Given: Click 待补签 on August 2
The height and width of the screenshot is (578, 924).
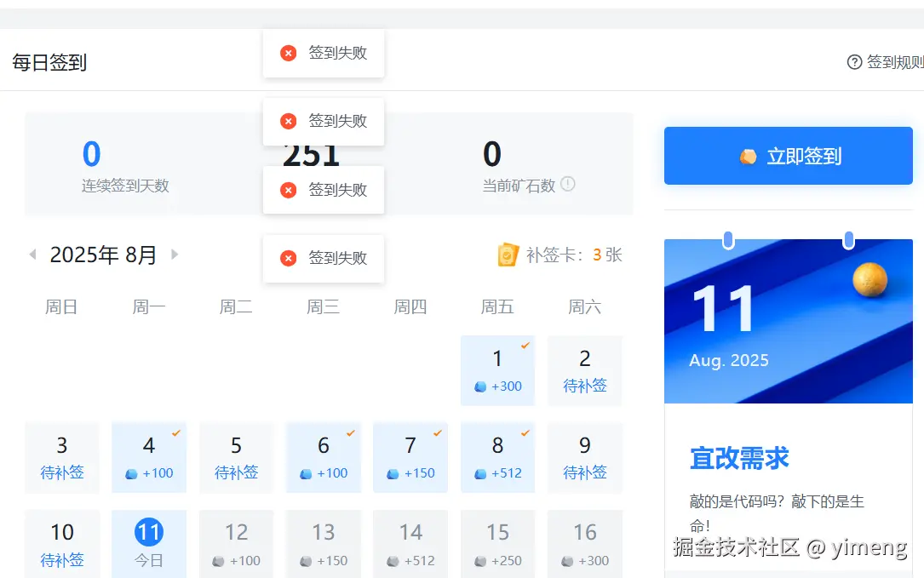Looking at the screenshot, I should tap(585, 386).
